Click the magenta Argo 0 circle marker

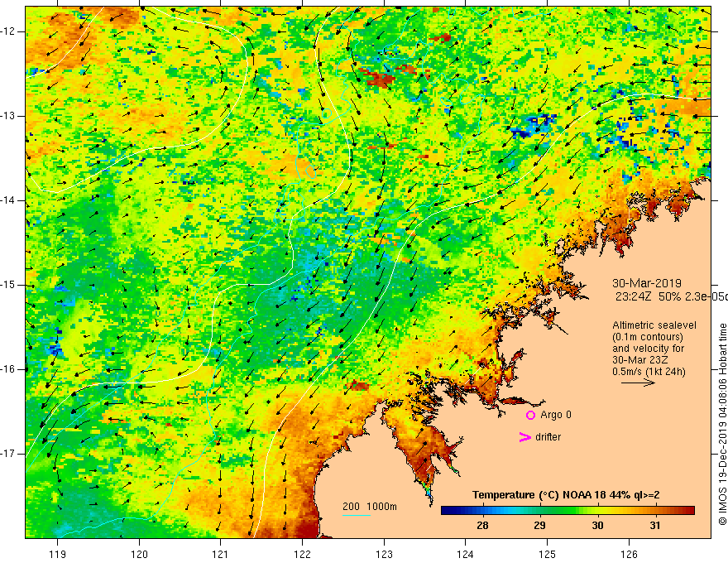pyautogui.click(x=530, y=415)
